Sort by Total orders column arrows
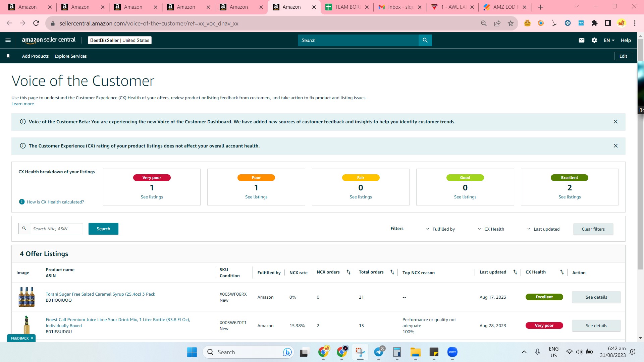 tap(392, 272)
